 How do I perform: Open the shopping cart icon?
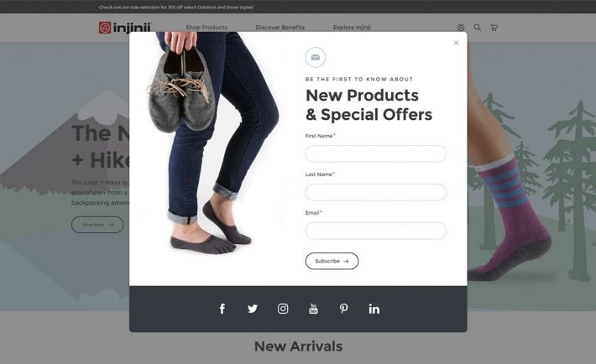click(494, 28)
